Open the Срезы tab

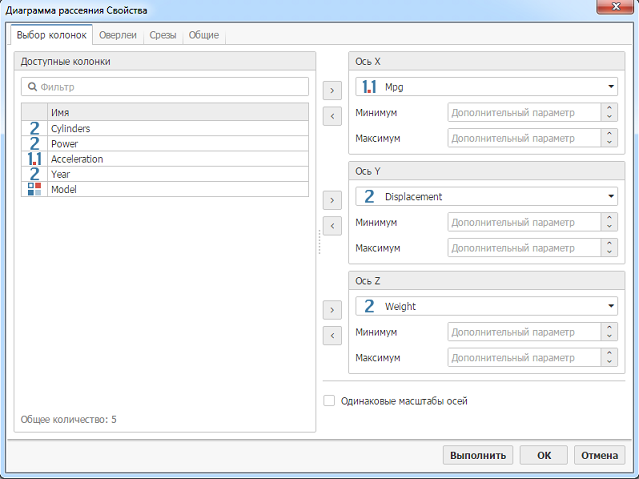(163, 35)
